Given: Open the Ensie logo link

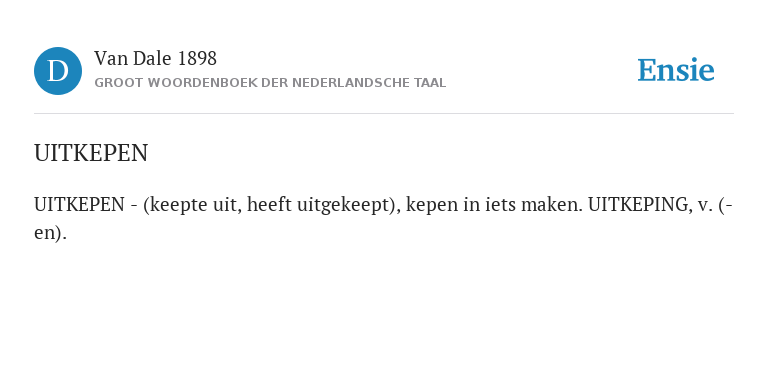Looking at the screenshot, I should 675,70.
